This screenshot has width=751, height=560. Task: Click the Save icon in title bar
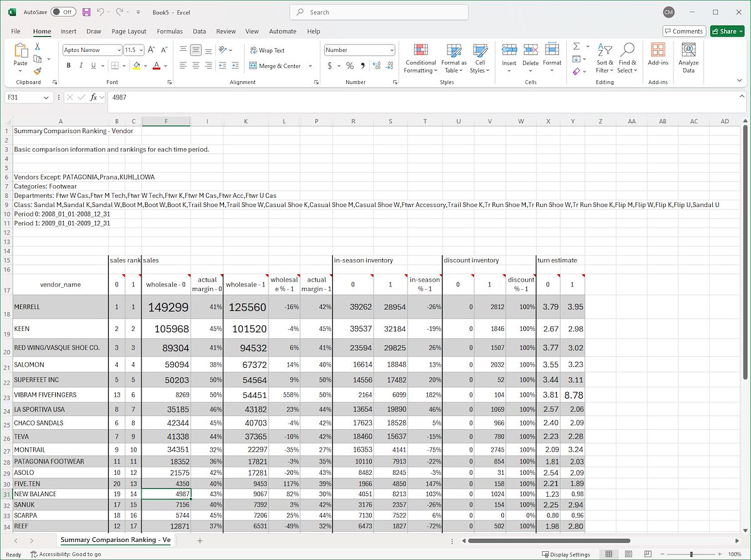tap(86, 12)
